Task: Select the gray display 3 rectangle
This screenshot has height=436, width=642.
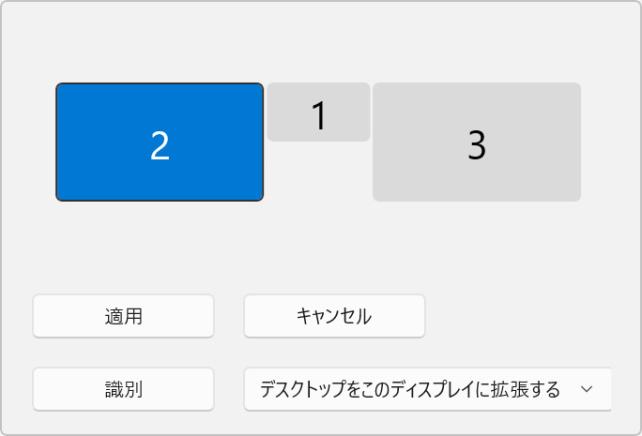Action: click(x=476, y=142)
